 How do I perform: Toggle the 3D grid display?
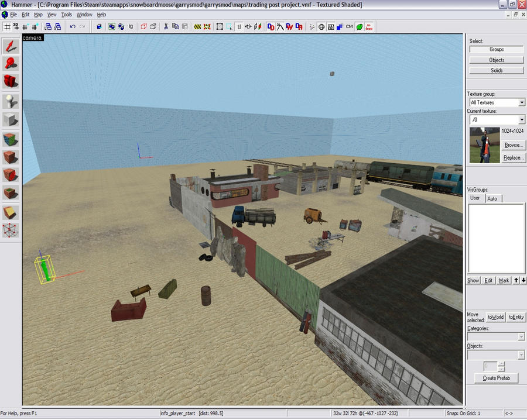[16, 26]
